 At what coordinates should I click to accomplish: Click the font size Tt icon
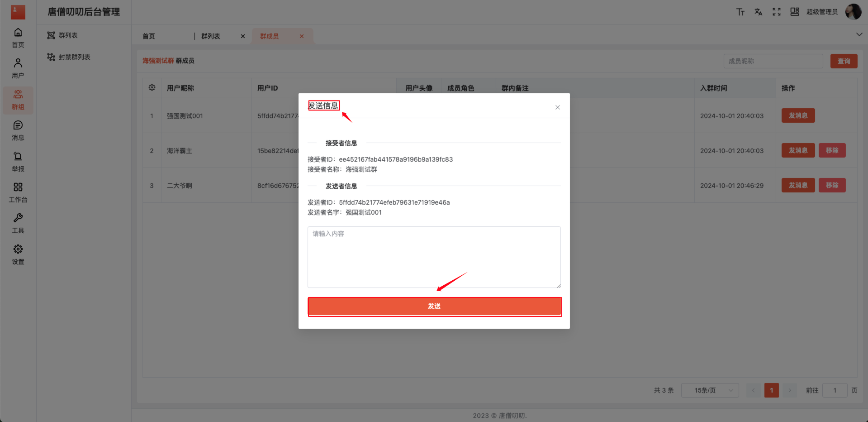click(x=740, y=12)
